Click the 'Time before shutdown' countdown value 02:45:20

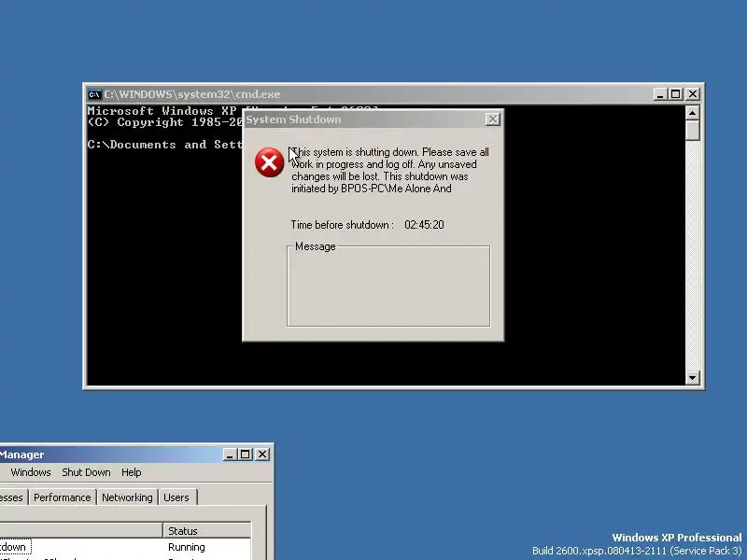pyautogui.click(x=424, y=225)
